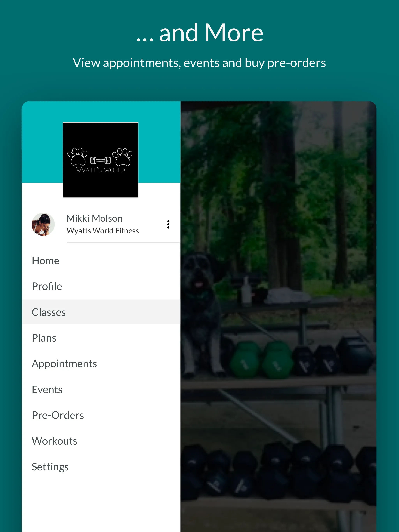Select the Events section icon

47,389
